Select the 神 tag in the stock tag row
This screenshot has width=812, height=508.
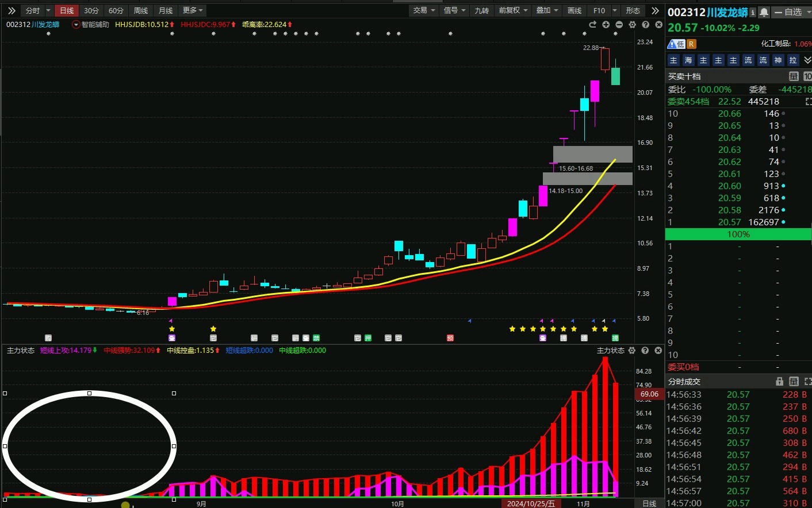[x=778, y=60]
